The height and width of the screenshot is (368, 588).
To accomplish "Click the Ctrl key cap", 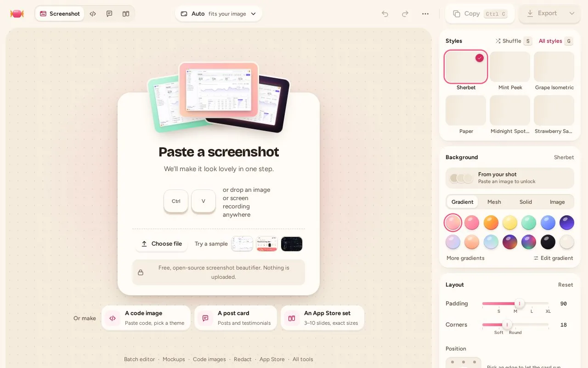I will [176, 201].
